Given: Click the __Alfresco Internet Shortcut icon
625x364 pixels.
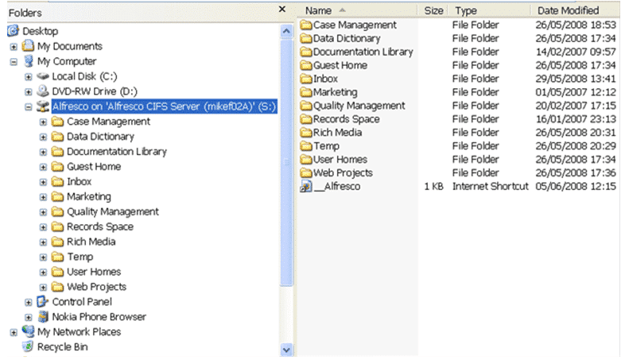Looking at the screenshot, I should click(305, 187).
